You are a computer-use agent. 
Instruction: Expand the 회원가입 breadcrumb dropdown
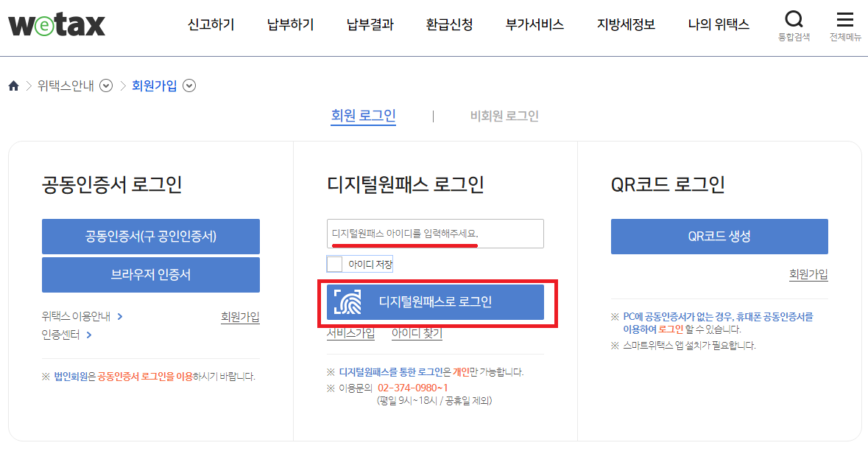point(189,85)
